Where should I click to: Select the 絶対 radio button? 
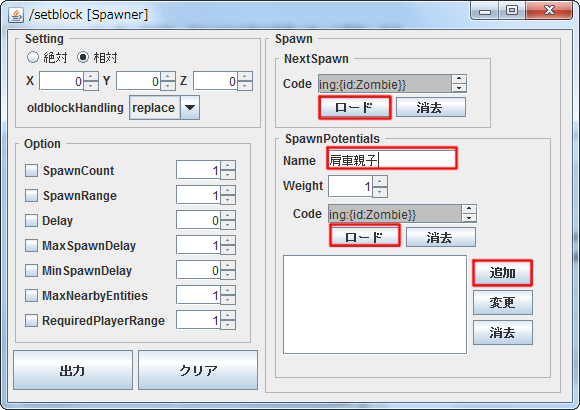pyautogui.click(x=33, y=57)
